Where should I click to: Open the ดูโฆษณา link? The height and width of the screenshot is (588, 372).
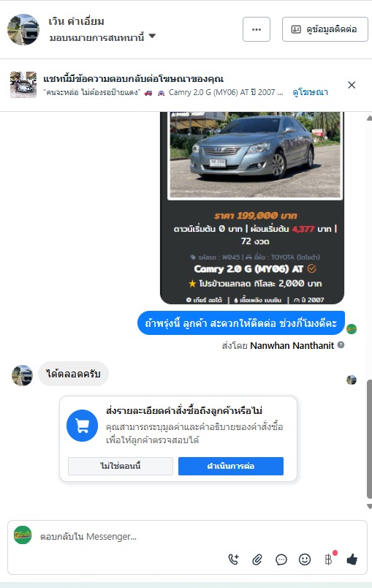point(310,92)
